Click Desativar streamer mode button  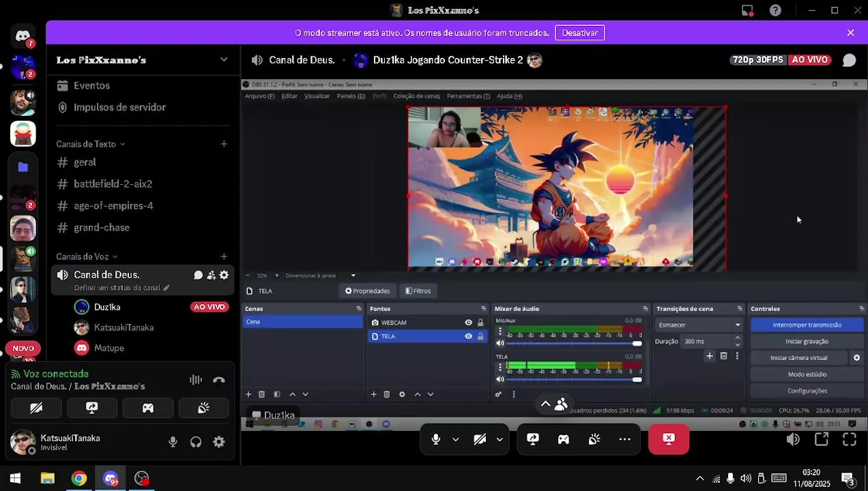click(580, 33)
